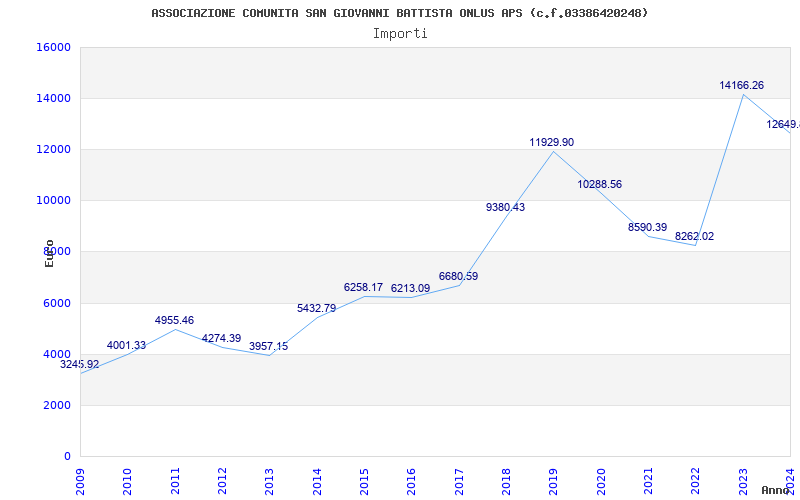Select the data label 11929.90
This screenshot has width=800, height=500.
coord(552,142)
